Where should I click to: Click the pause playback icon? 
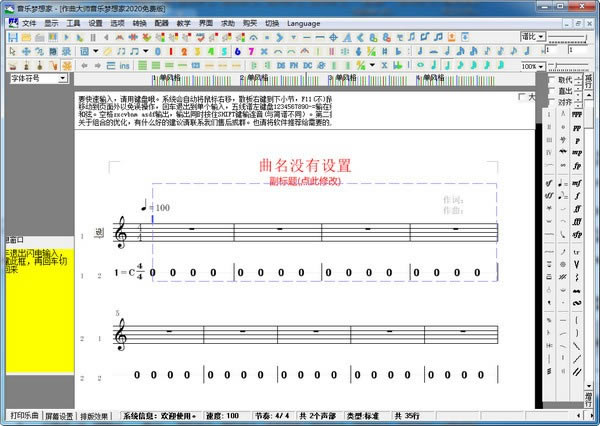(93, 37)
